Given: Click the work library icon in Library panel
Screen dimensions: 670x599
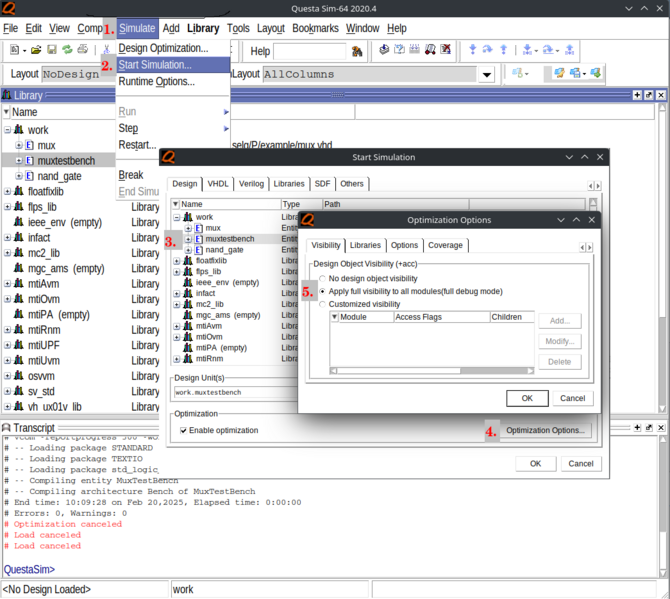Looking at the screenshot, I should pos(18,129).
